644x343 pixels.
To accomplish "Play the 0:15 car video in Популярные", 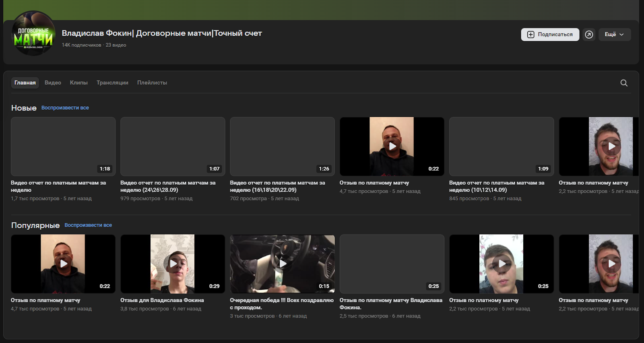I will [283, 264].
